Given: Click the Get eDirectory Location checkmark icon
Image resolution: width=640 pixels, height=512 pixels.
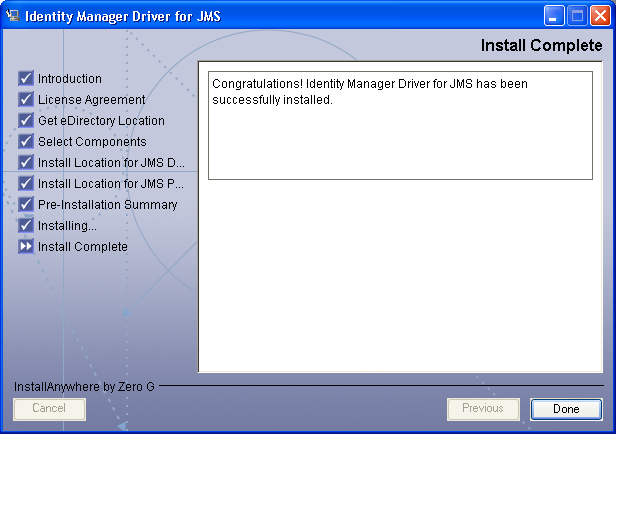Looking at the screenshot, I should [x=26, y=120].
